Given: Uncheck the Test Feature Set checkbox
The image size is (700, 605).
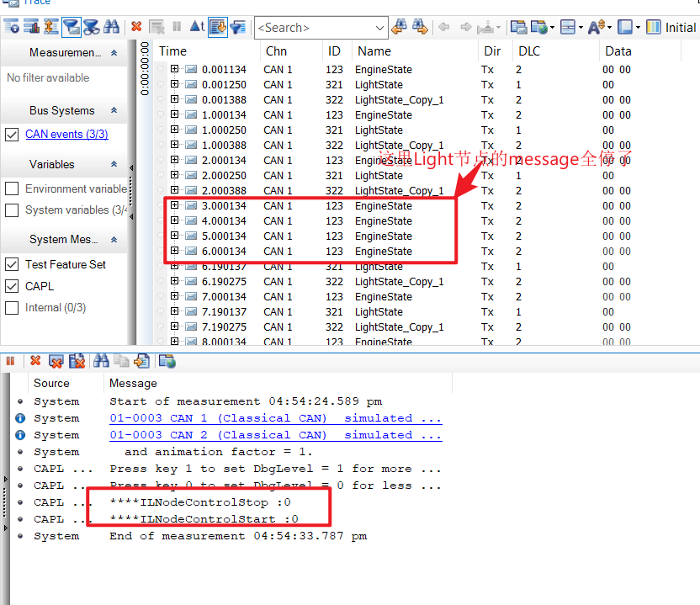Looking at the screenshot, I should [x=12, y=265].
